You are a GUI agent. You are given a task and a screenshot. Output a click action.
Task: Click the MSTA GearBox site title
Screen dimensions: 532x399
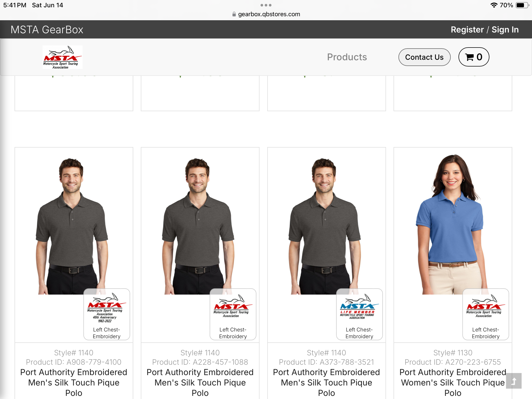pos(47,30)
